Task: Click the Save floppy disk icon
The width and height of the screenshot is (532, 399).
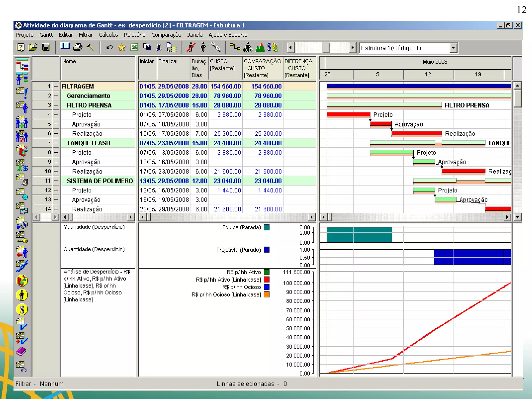Action: pos(46,47)
